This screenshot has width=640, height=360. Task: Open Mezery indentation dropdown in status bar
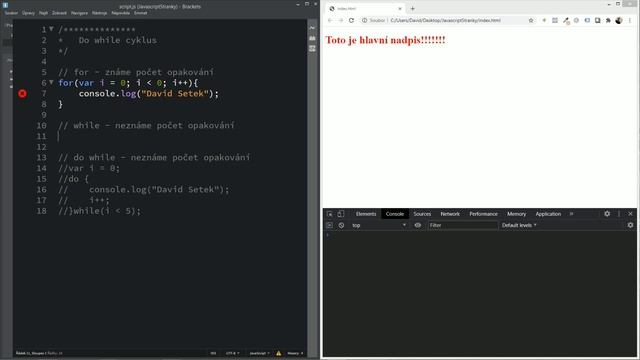pyautogui.click(x=295, y=353)
